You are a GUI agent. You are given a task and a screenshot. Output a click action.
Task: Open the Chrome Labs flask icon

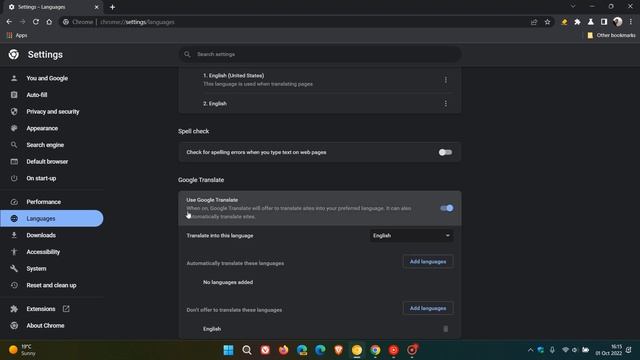(x=591, y=22)
